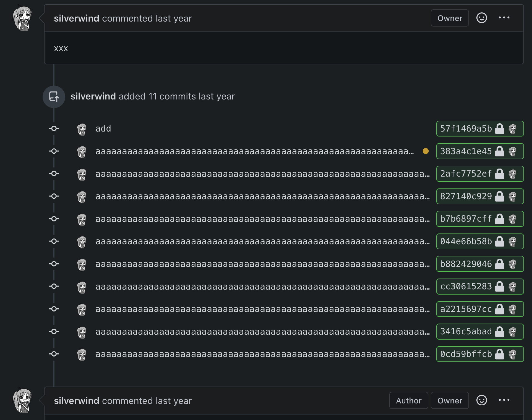The height and width of the screenshot is (420, 532).
Task: Click silverwind username in added commits event
Action: (x=93, y=96)
